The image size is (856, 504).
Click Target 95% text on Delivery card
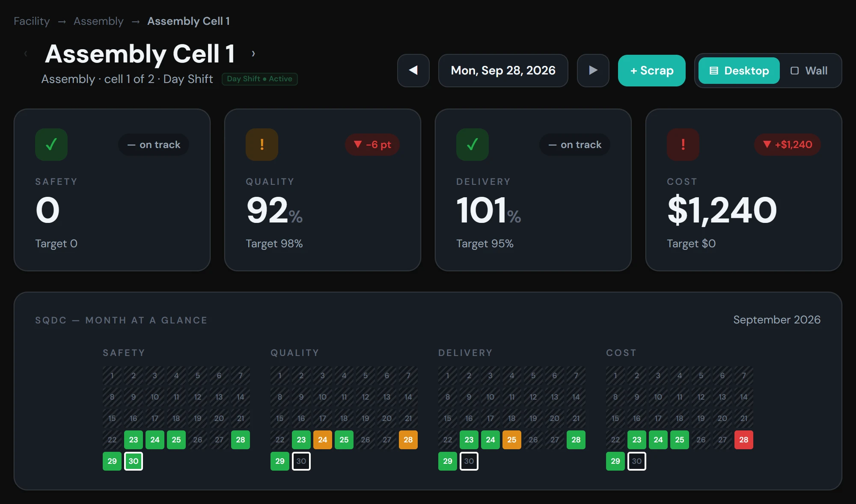[x=485, y=243]
